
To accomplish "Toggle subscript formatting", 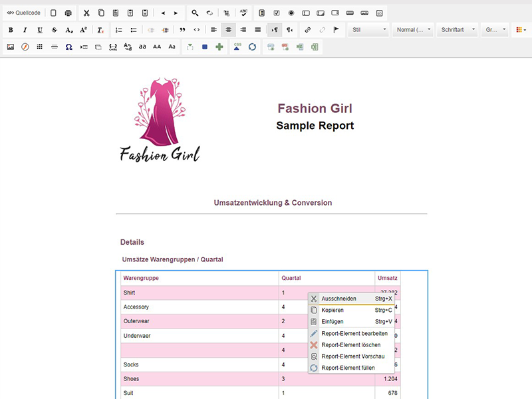I will point(69,30).
